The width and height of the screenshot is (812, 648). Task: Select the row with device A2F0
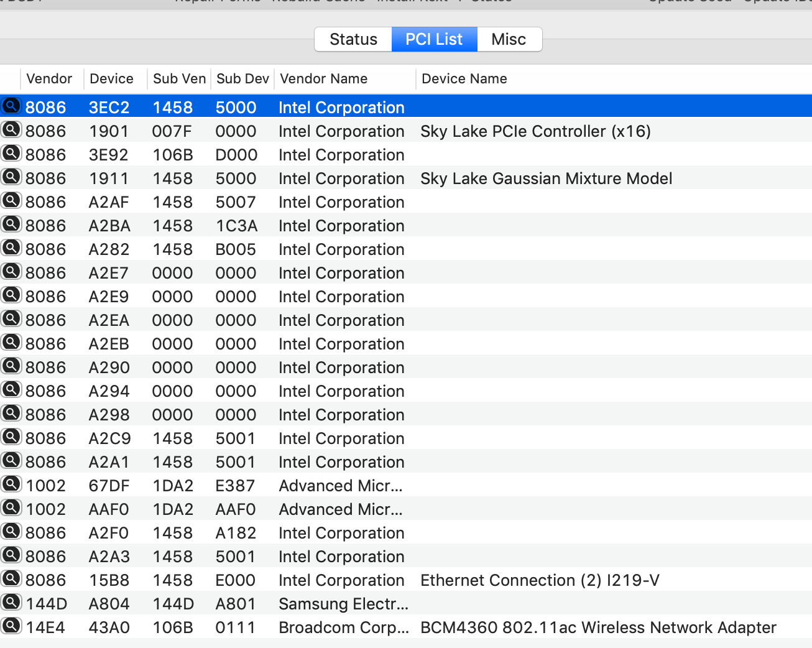pyautogui.click(x=109, y=533)
